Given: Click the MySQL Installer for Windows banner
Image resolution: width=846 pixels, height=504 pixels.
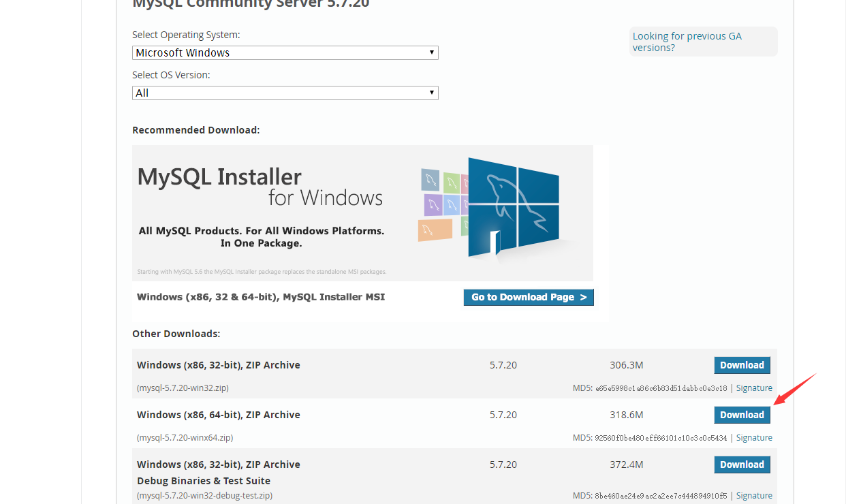Looking at the screenshot, I should 362,212.
